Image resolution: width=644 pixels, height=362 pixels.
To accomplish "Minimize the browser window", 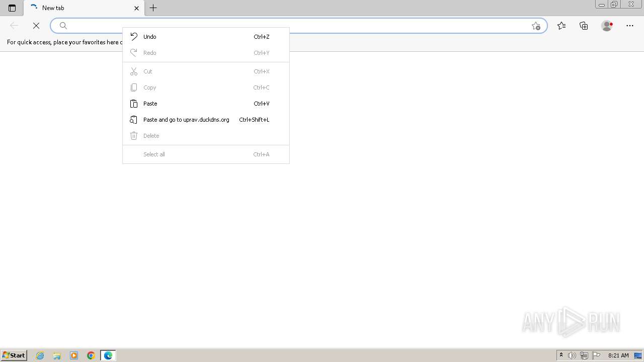I will [602, 5].
